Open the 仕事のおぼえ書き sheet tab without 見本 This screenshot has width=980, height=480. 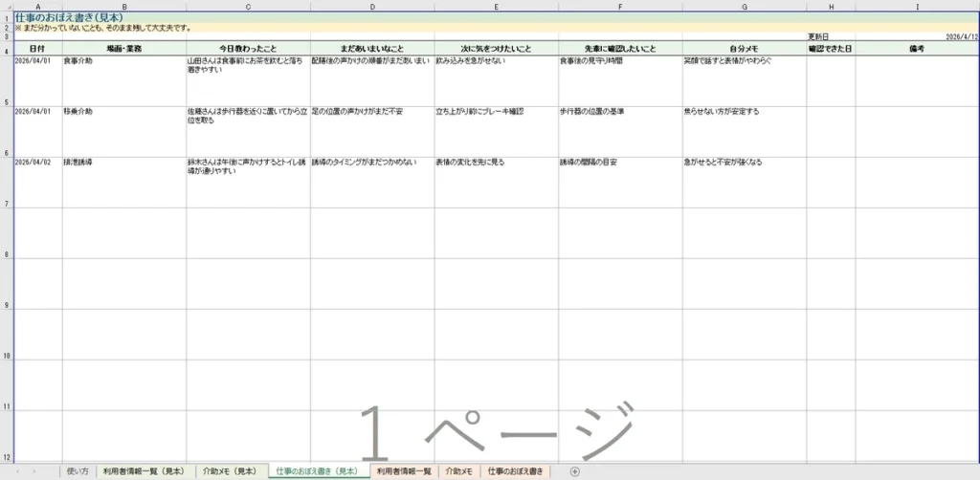(516, 471)
